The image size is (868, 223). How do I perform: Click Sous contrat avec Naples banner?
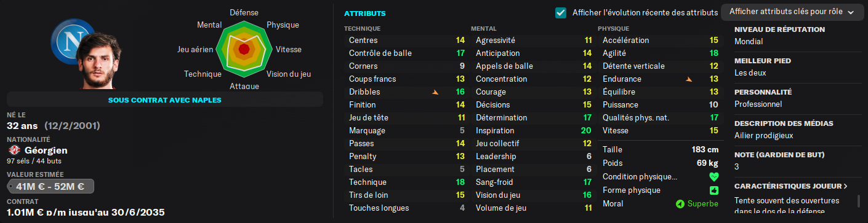point(164,100)
